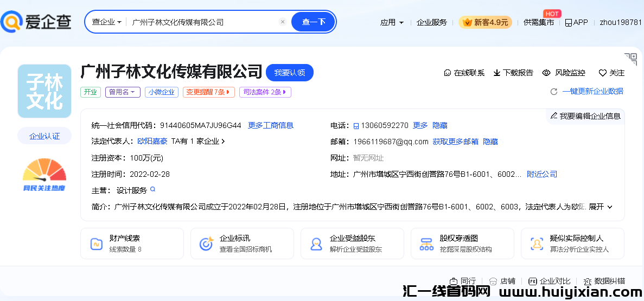
Task: Click the pencil icon for 我要编辑企业信息
Action: tap(553, 116)
